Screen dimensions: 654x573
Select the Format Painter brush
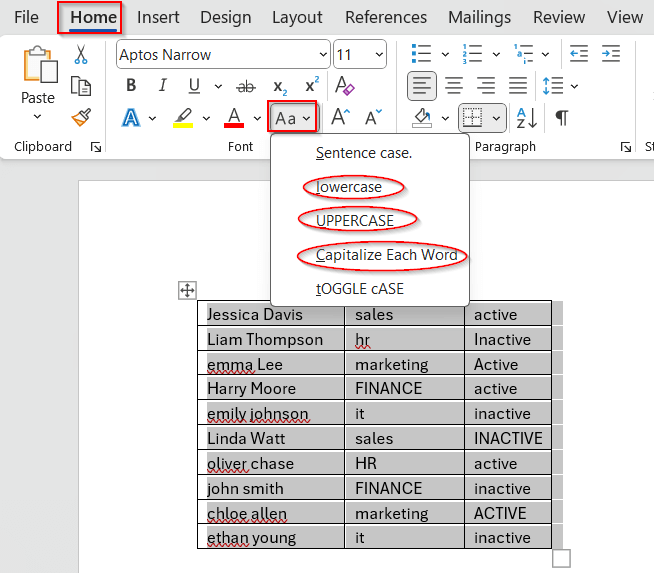81,118
